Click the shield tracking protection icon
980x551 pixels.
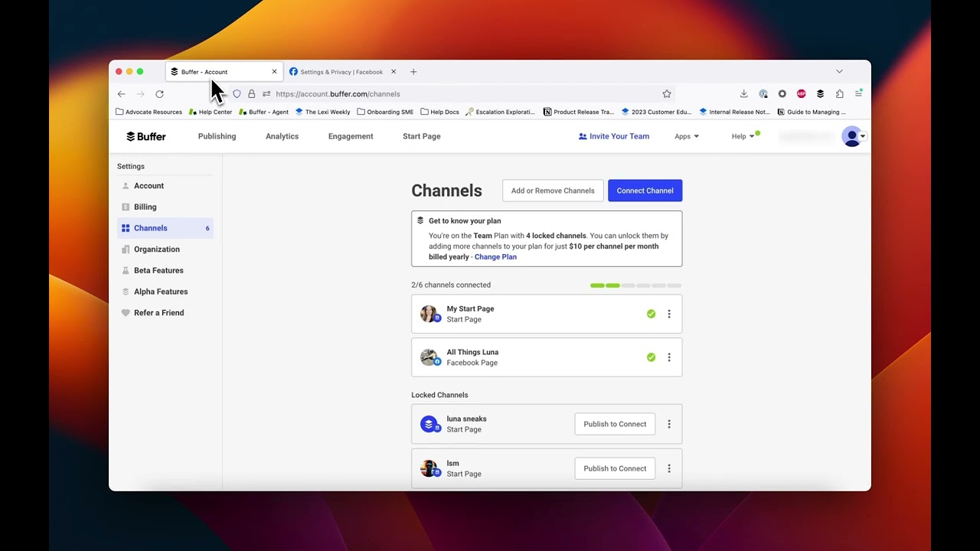(237, 94)
